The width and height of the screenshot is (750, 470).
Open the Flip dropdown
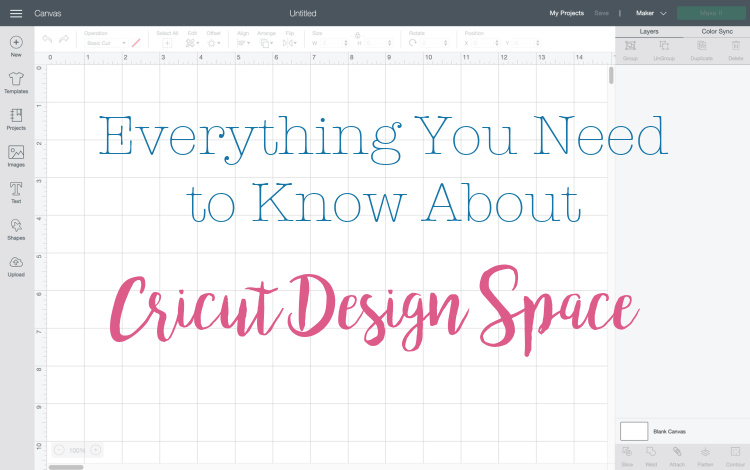(x=289, y=43)
